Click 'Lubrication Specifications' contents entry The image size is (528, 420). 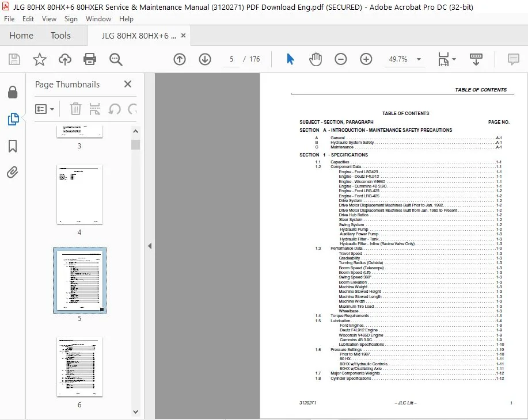click(x=361, y=345)
